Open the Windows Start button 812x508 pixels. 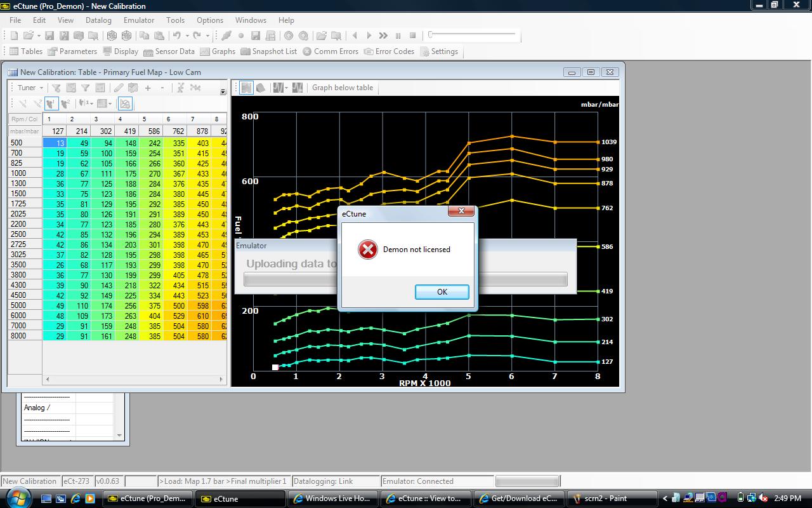17,498
